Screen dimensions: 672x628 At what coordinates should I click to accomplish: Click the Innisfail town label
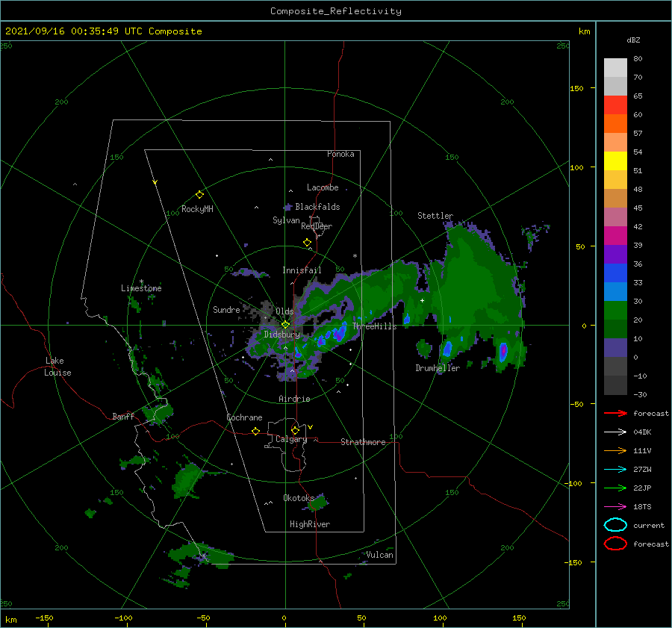click(x=302, y=270)
